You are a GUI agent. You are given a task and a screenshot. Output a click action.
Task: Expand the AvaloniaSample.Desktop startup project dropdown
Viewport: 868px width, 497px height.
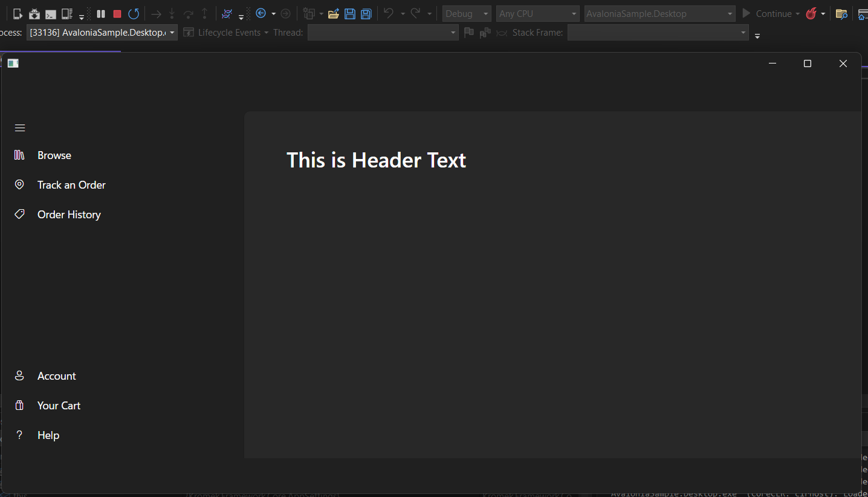pyautogui.click(x=658, y=13)
